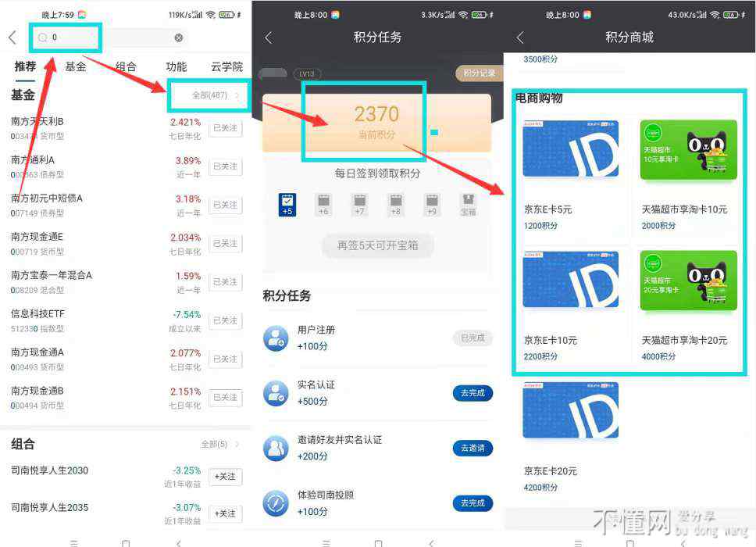Toggle 已关注 for 信息科技ETF
The image size is (756, 547).
225,320
